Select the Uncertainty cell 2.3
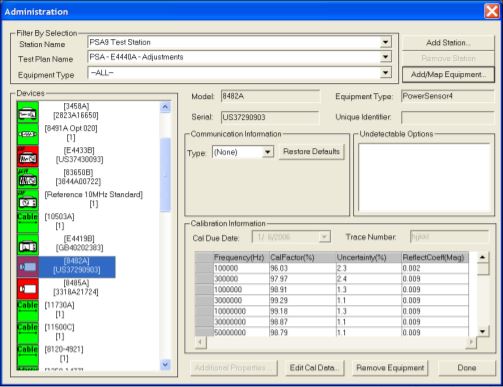Image resolution: width=503 pixels, height=387 pixels. click(x=368, y=268)
